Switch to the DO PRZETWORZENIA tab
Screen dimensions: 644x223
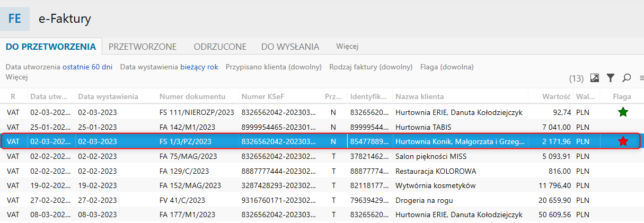coord(51,47)
